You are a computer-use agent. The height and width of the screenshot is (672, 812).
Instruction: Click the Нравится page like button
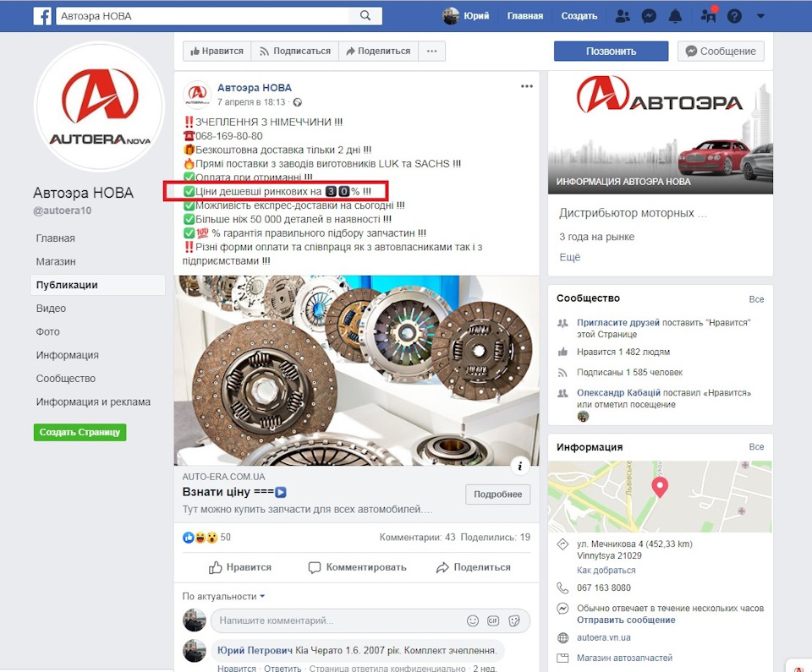[x=217, y=51]
